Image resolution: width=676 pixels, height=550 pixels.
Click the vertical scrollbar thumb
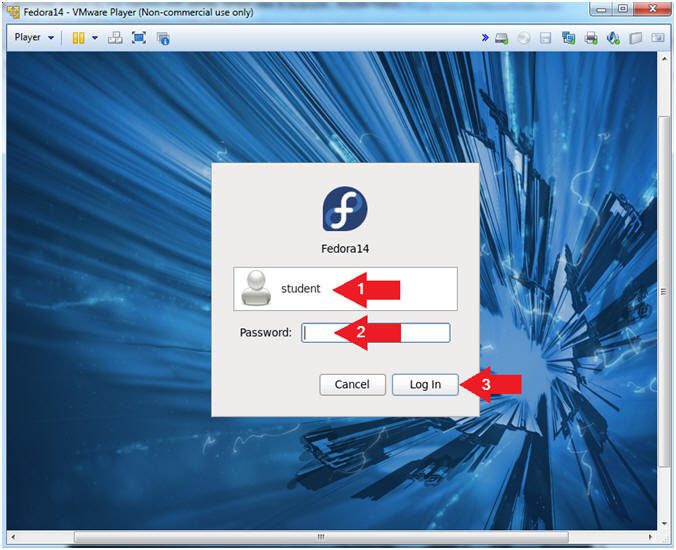coord(663,291)
